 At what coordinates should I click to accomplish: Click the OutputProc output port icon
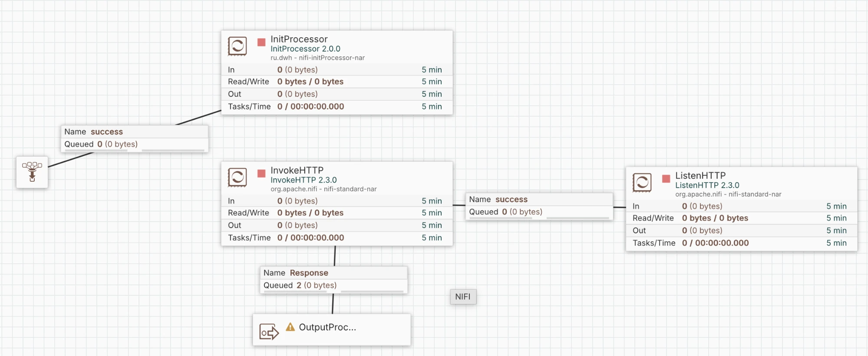tap(269, 332)
